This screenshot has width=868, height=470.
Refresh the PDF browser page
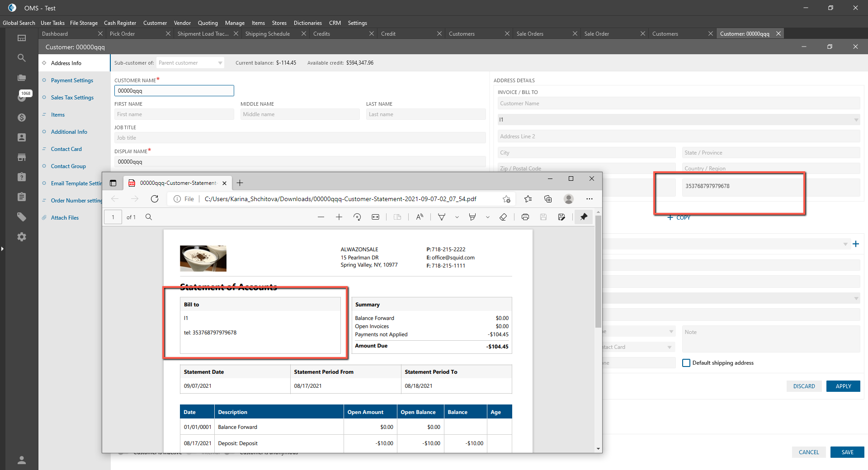(x=155, y=199)
